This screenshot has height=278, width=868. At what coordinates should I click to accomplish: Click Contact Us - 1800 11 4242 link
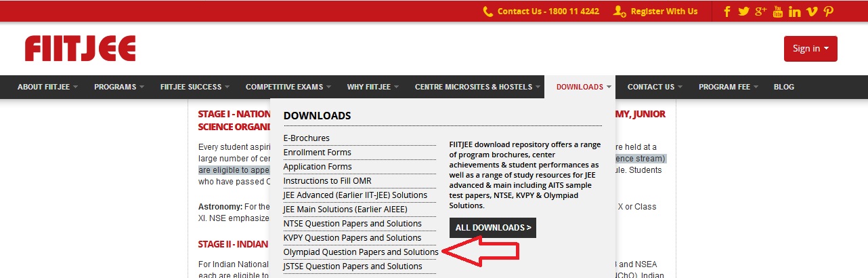coord(548,12)
